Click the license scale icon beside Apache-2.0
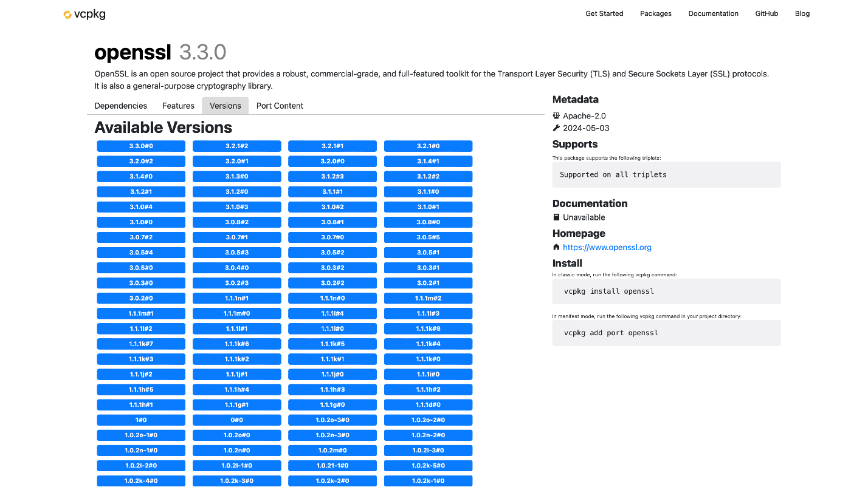The image size is (868, 487). pos(556,115)
